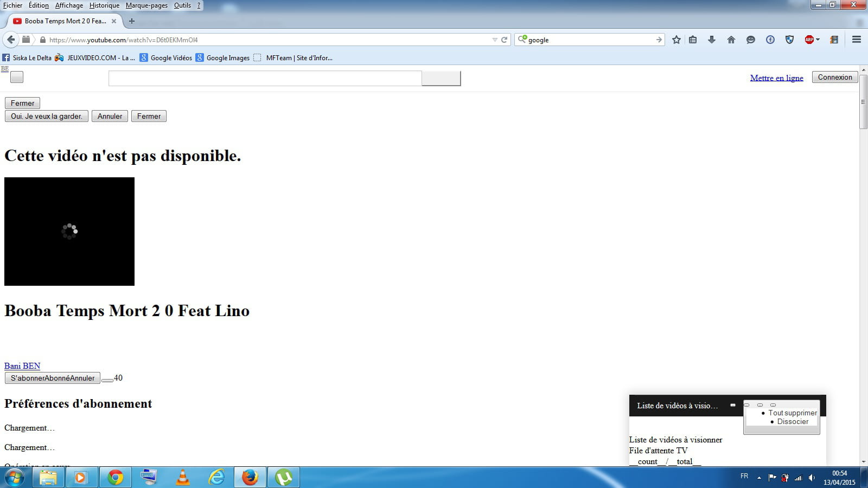
Task: Open VLC media player from taskbar
Action: coord(183,477)
